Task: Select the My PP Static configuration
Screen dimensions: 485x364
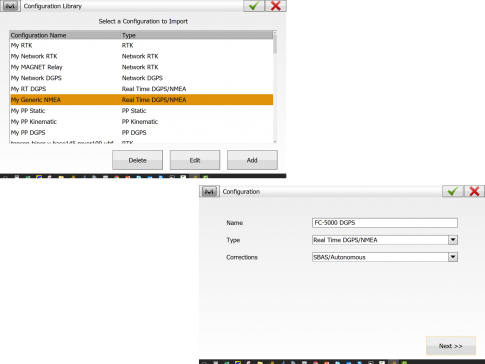Action: tap(141, 111)
